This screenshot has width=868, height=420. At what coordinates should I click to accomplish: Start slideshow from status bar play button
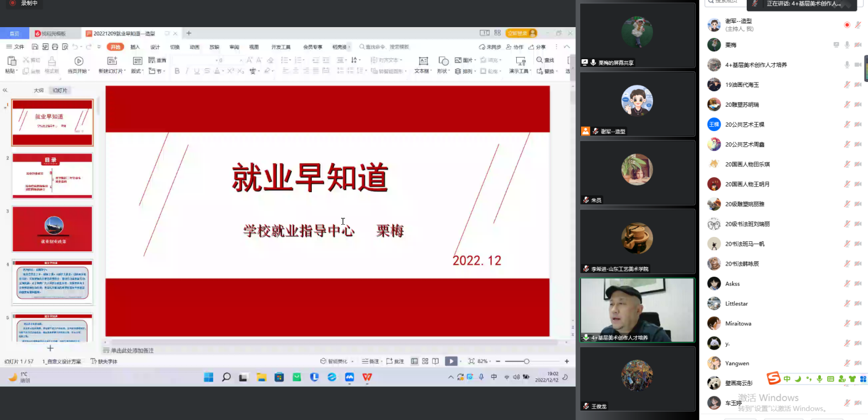coord(451,361)
